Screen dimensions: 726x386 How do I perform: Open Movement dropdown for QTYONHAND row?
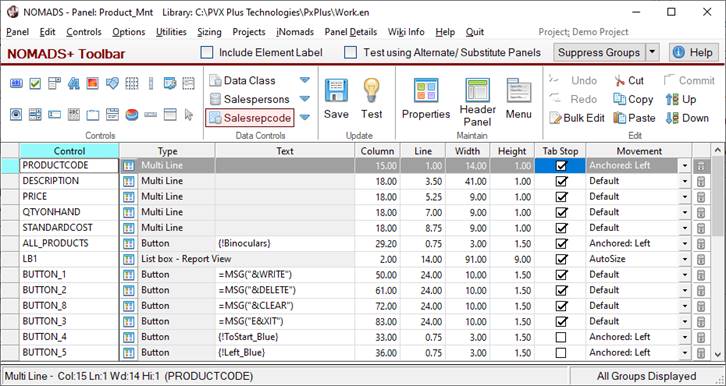(685, 212)
